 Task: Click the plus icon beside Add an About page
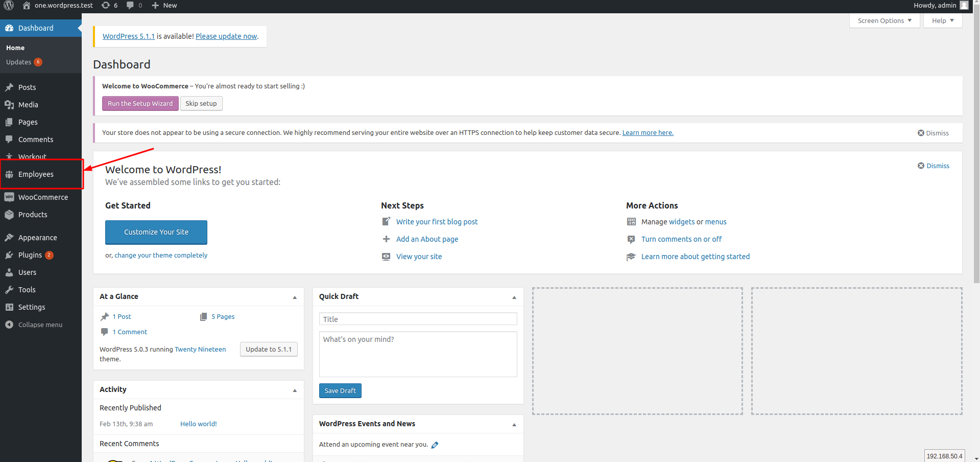tap(386, 239)
